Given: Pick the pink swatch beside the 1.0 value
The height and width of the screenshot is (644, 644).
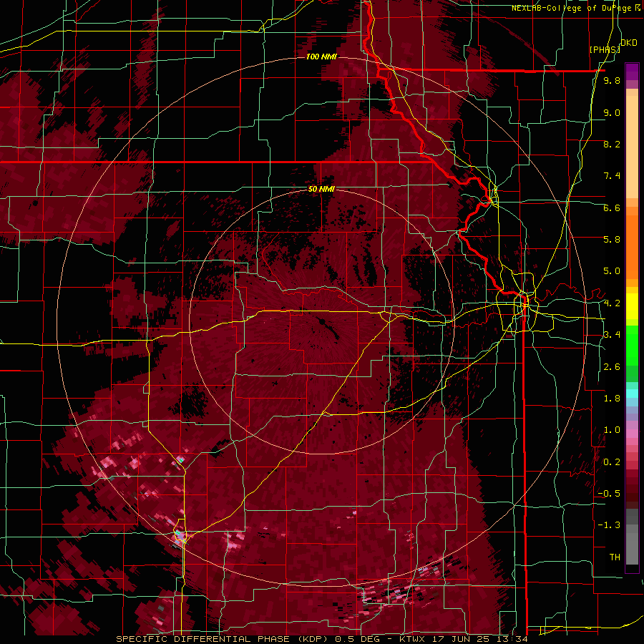Looking at the screenshot, I should coord(632,434).
